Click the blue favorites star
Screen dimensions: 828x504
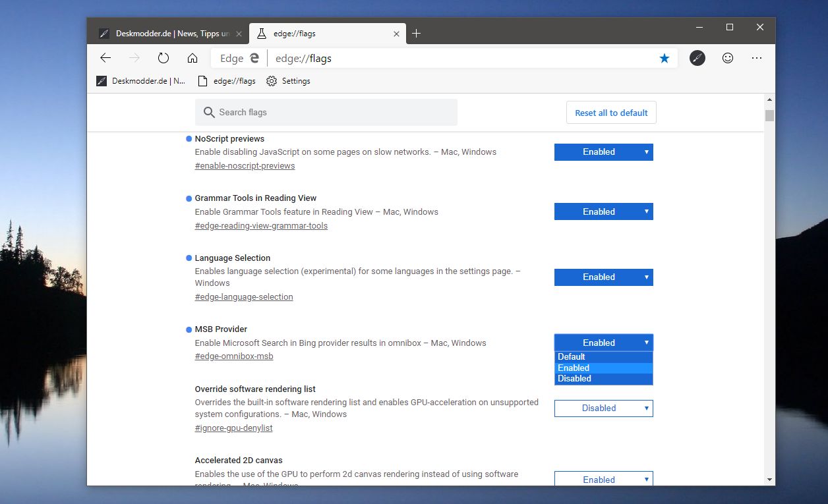tap(665, 58)
